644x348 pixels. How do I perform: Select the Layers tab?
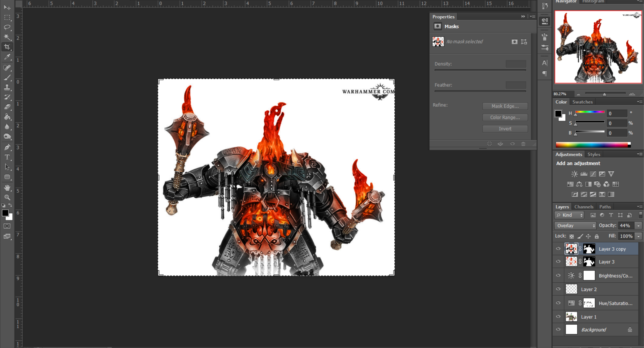[x=562, y=207]
